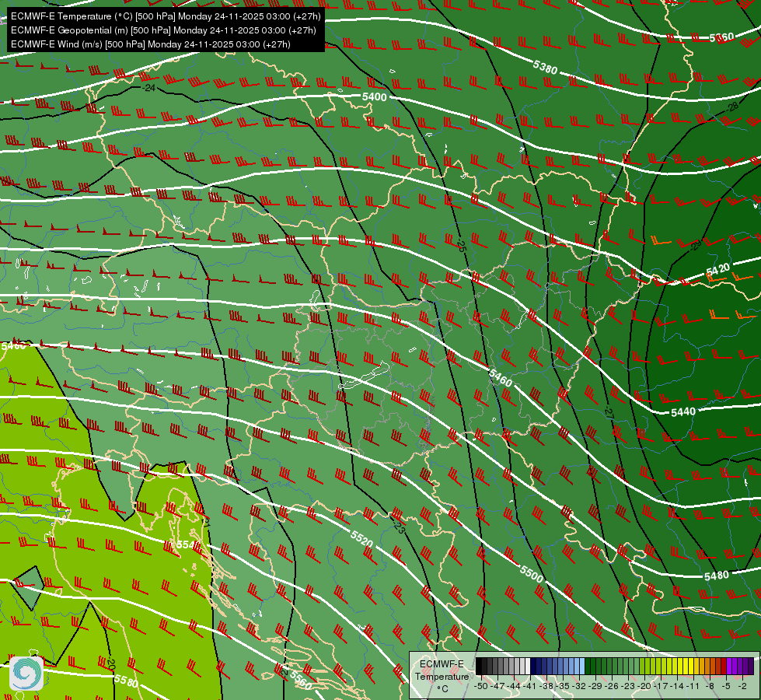Click the -38 value in the legend scale
The width and height of the screenshot is (761, 700).
(x=546, y=686)
